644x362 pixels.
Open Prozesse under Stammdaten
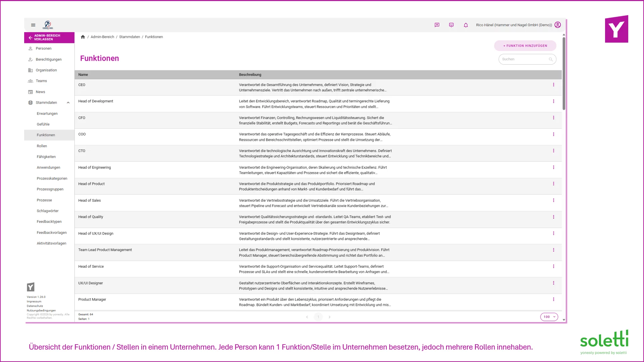click(x=49, y=200)
